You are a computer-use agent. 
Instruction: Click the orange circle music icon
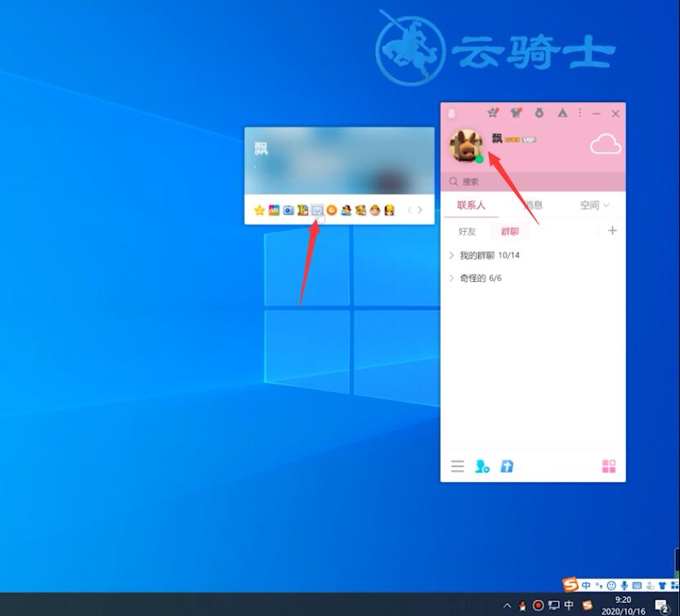click(332, 210)
